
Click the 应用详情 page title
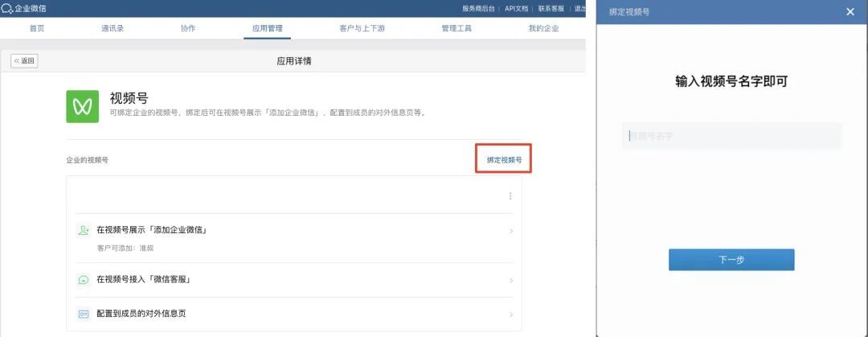coord(294,61)
